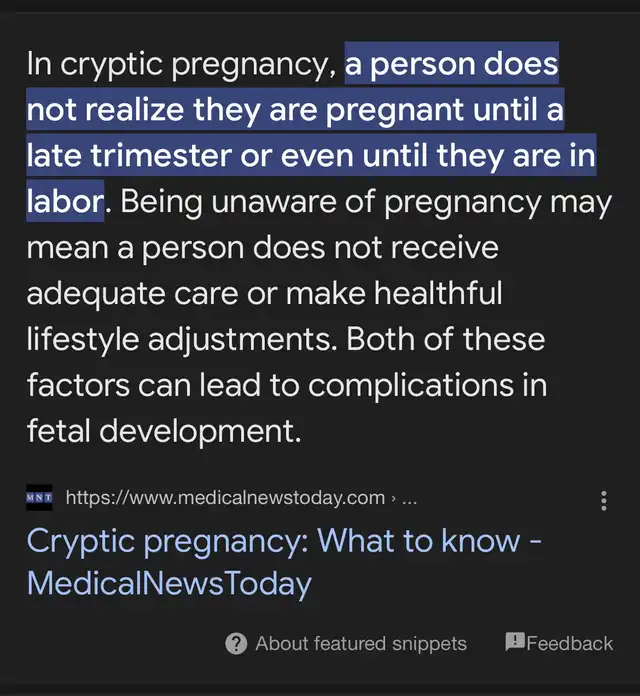Click the highlighted word 'labor'
Viewport: 640px width, 696px height.
coord(65,201)
